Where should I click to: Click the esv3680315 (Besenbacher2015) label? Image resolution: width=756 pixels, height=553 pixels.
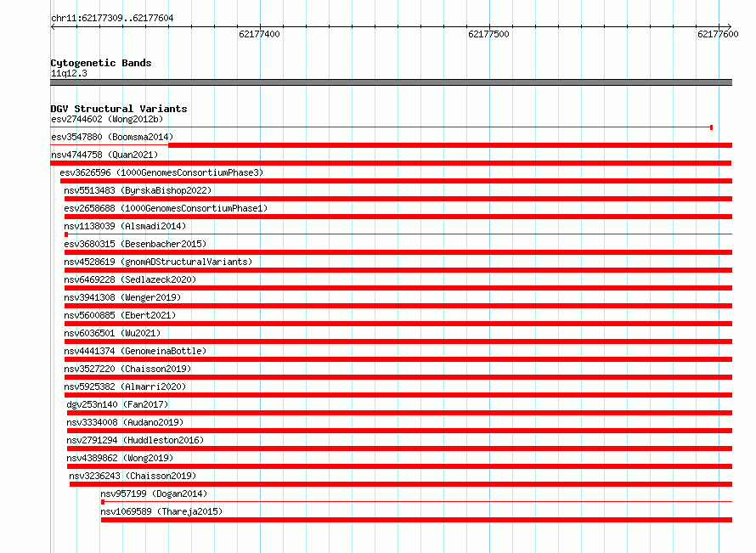[x=135, y=244]
